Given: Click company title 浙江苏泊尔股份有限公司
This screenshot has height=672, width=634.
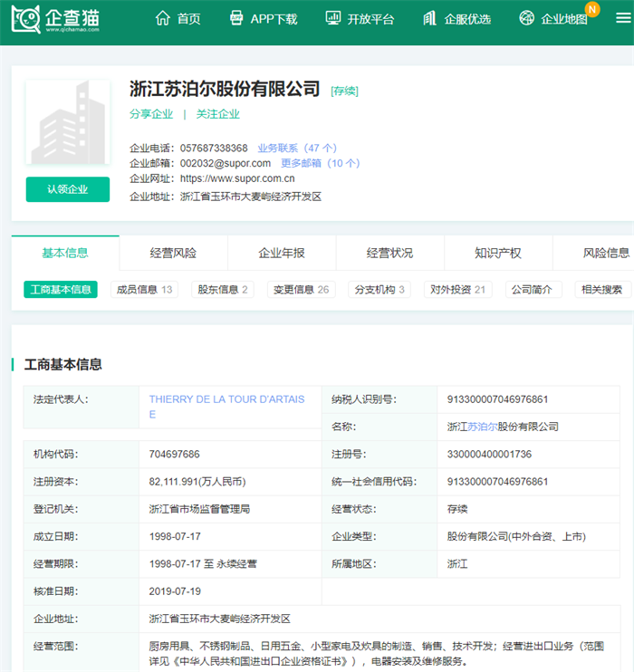Looking at the screenshot, I should (x=225, y=89).
